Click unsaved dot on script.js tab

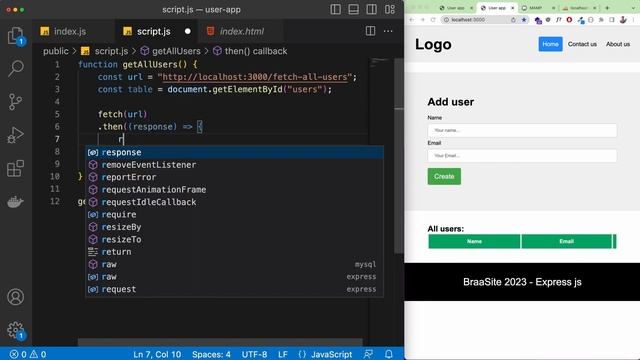coord(187,31)
